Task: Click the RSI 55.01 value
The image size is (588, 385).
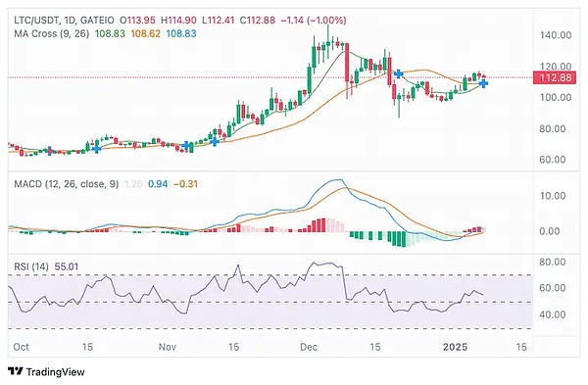Action: (x=67, y=266)
